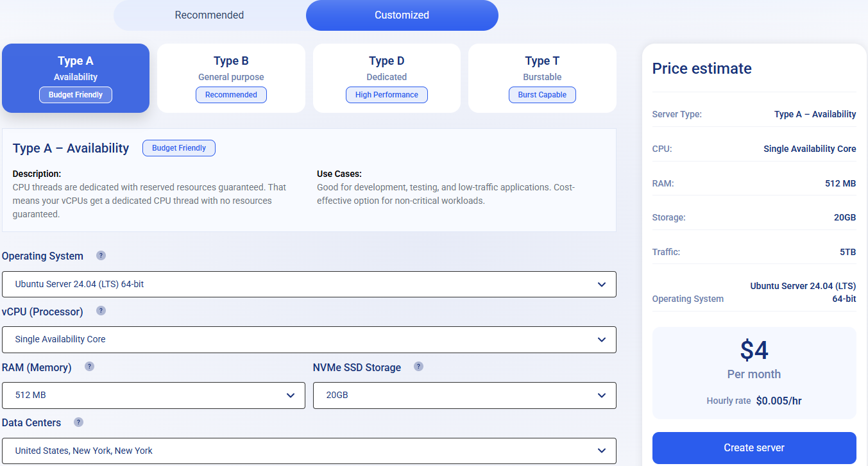Click the 'Ubuntu Server 24.04 (LTS) 64-bit' estimate value

[803, 292]
